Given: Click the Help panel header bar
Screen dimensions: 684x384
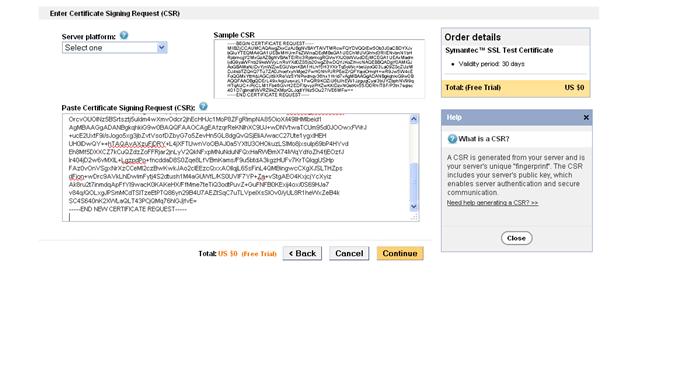Looking at the screenshot, I should point(516,117).
